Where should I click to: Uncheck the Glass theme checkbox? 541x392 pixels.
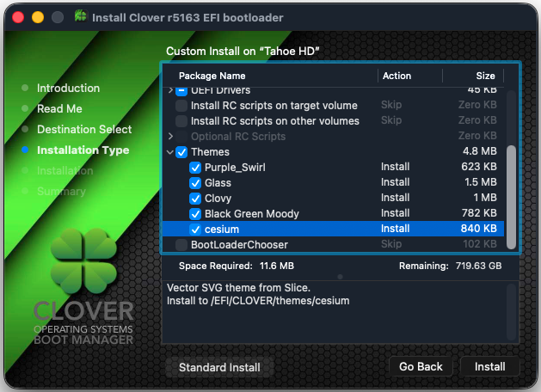pyautogui.click(x=195, y=183)
